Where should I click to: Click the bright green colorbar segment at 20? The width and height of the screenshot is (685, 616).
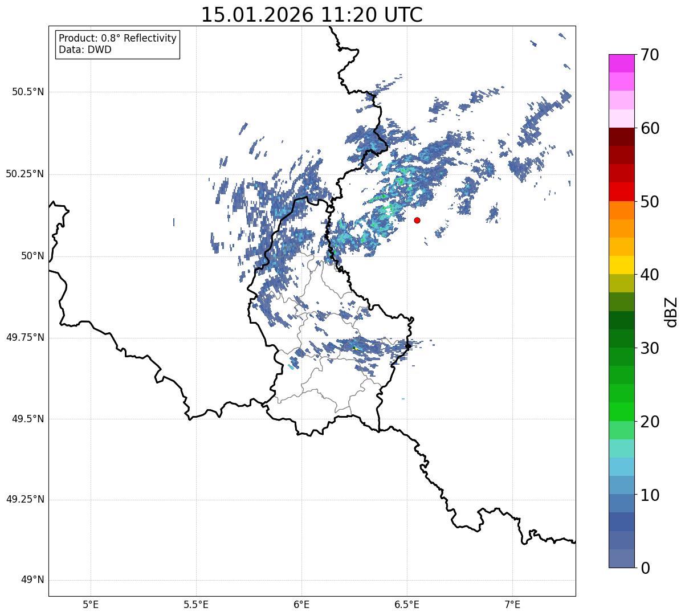pyautogui.click(x=621, y=411)
